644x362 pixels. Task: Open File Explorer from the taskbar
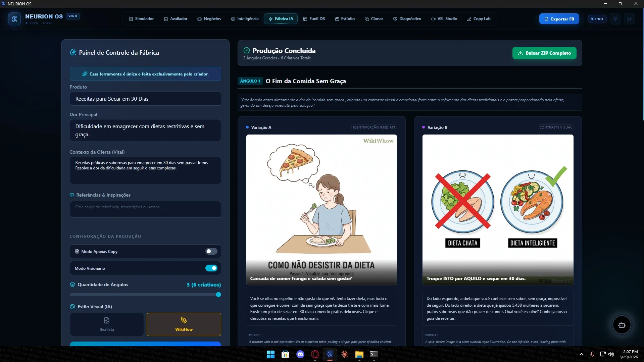[x=359, y=354]
